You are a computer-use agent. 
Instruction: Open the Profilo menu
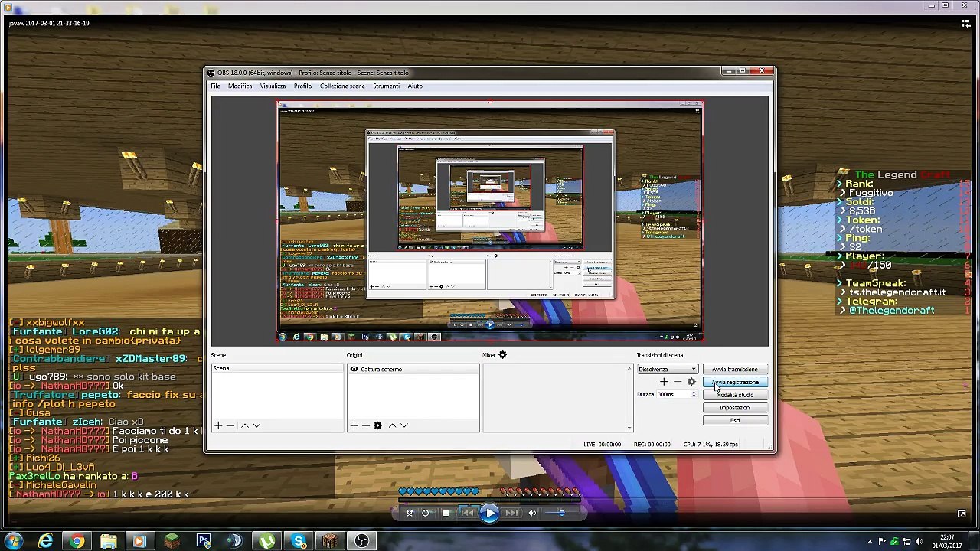click(302, 86)
